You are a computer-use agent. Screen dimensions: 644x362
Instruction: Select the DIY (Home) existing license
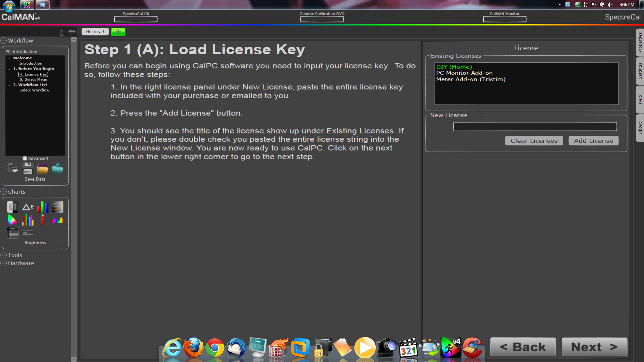(454, 67)
